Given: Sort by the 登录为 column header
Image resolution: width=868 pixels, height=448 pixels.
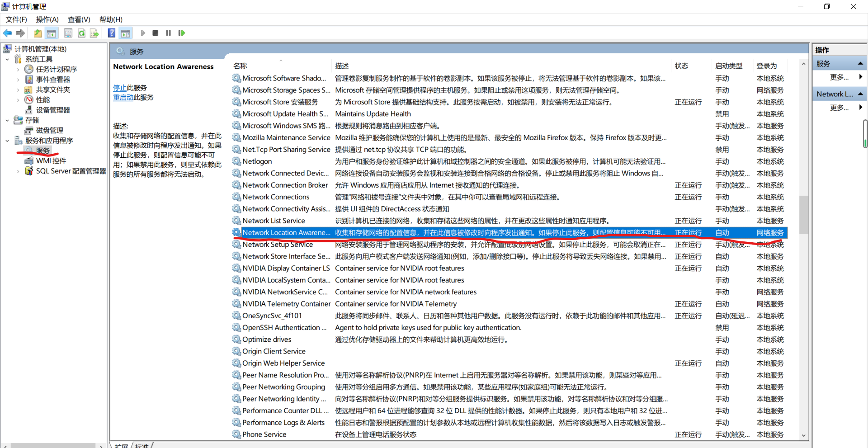Looking at the screenshot, I should pyautogui.click(x=767, y=66).
